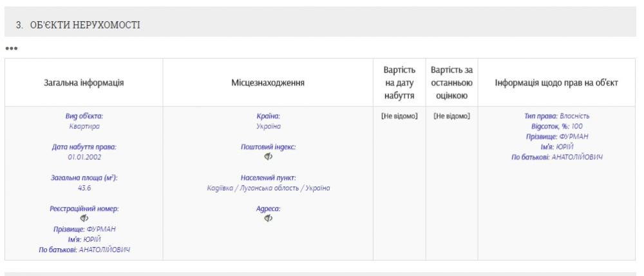Expand the three-dots ellipsis above the table

pos(10,49)
